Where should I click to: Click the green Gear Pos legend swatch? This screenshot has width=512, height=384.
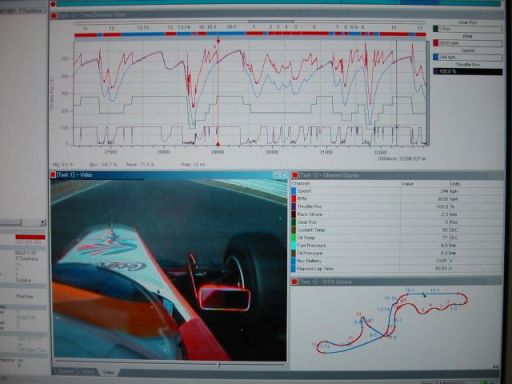[x=435, y=29]
